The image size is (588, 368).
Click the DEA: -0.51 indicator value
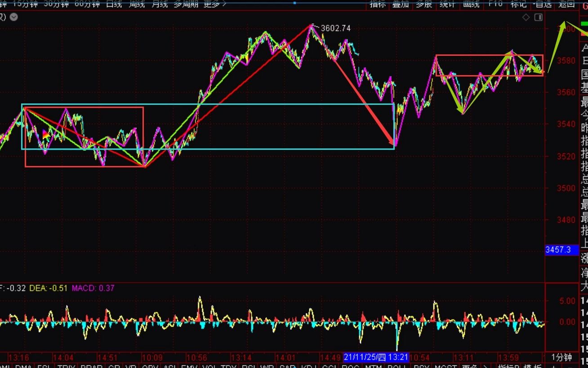point(48,288)
